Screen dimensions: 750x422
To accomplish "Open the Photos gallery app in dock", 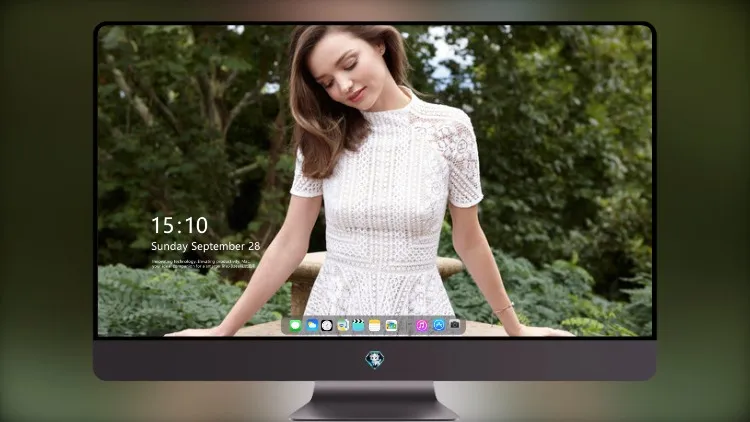I will (391, 326).
